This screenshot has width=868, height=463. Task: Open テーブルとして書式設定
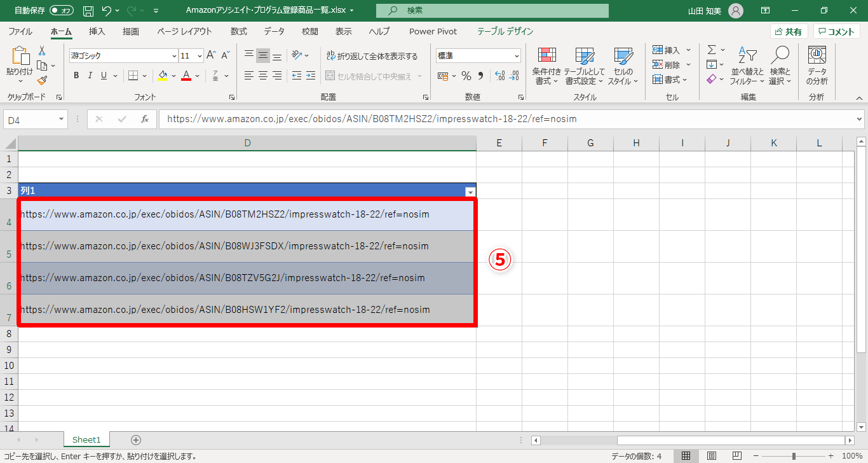584,66
